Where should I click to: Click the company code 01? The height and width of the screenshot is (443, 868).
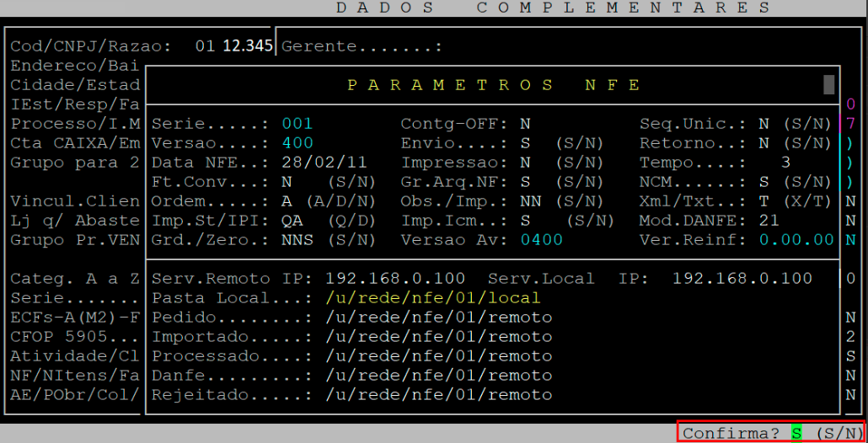pos(205,46)
